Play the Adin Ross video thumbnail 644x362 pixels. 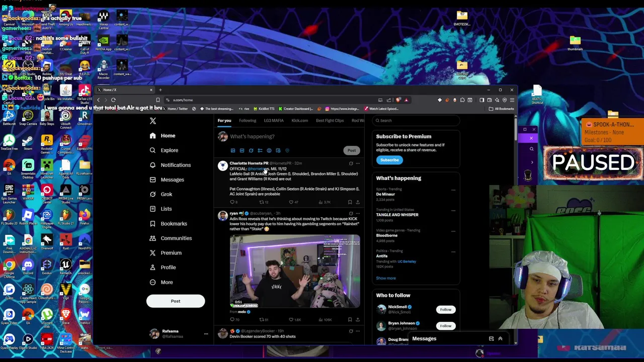pos(295,271)
